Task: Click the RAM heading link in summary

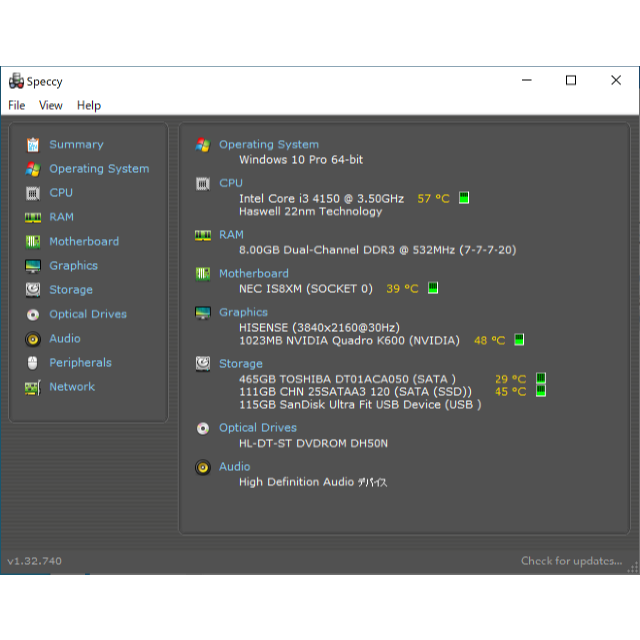Action: [x=231, y=235]
